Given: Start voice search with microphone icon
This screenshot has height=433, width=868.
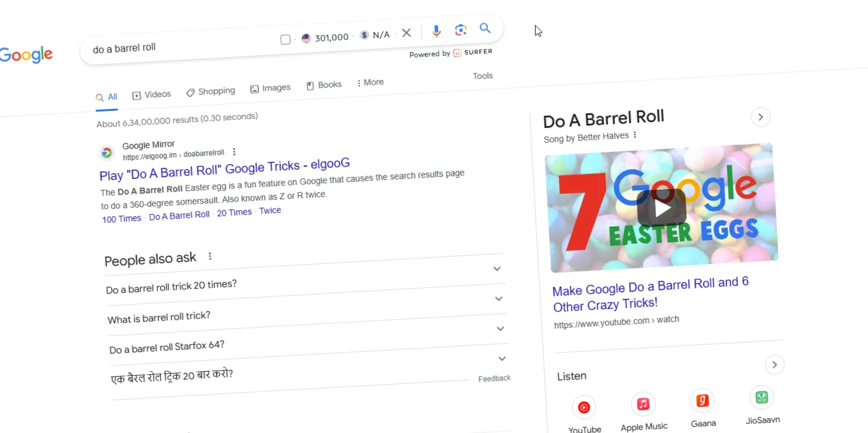Looking at the screenshot, I should pos(436,31).
